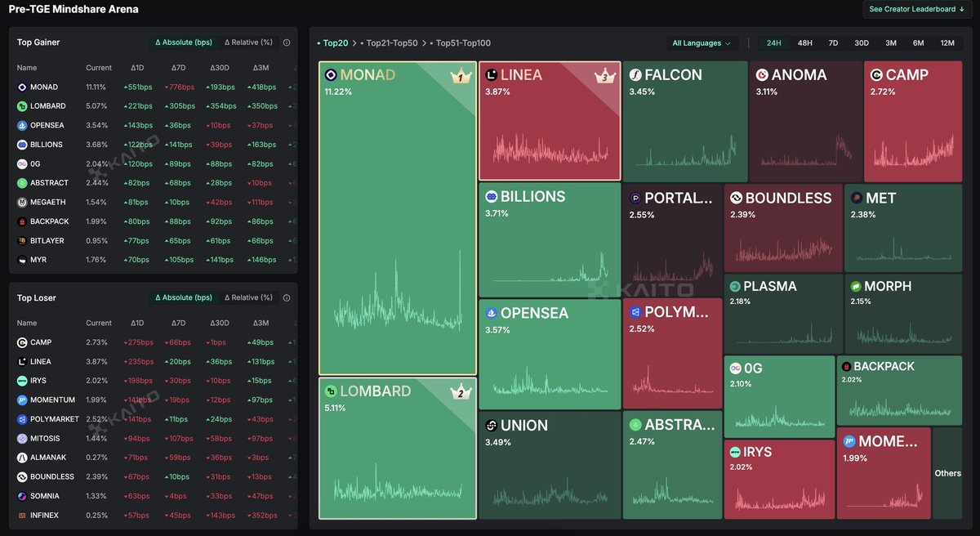Switch timeframe to 48H
Viewport: 980px width, 536px height.
click(x=804, y=43)
